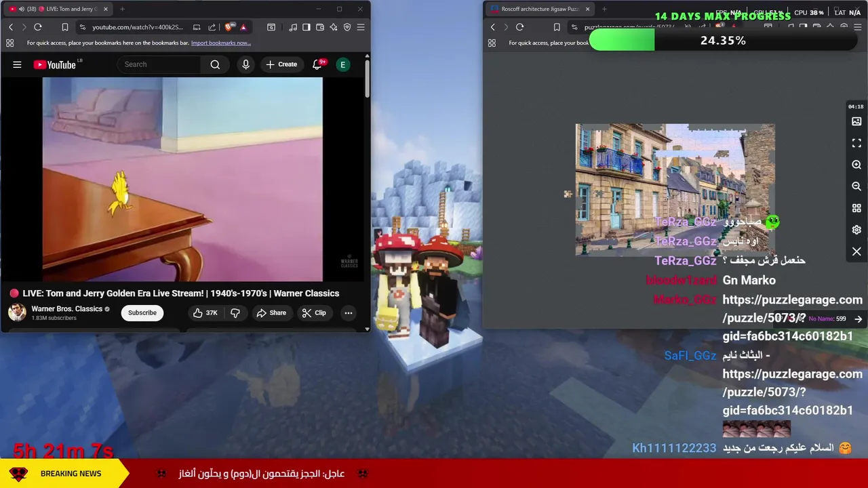Open the Brave Shields lion icon
Screen dimensions: 868x488
coord(229,27)
